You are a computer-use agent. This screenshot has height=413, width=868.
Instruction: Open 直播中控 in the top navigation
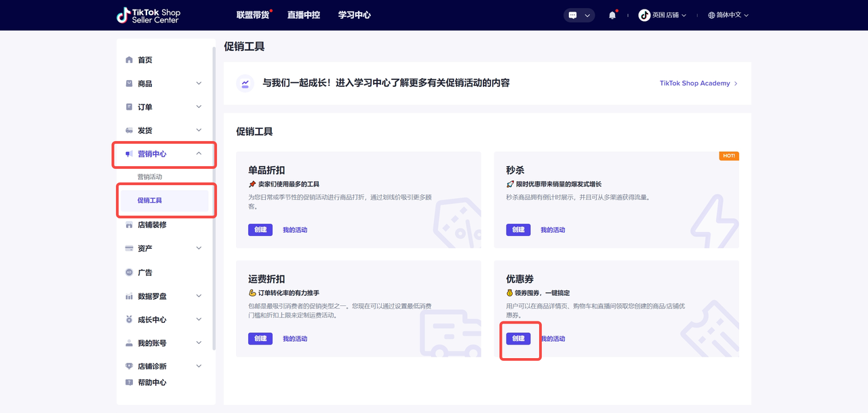303,15
